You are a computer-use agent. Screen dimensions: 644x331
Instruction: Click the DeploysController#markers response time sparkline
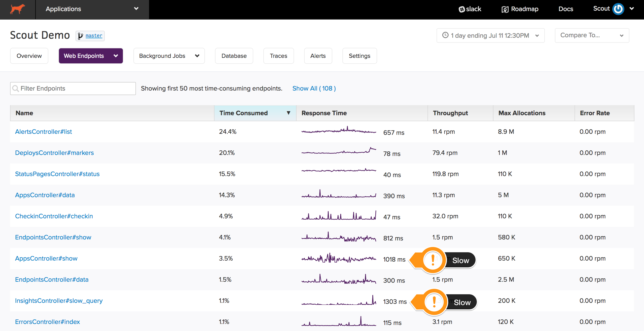pos(339,151)
